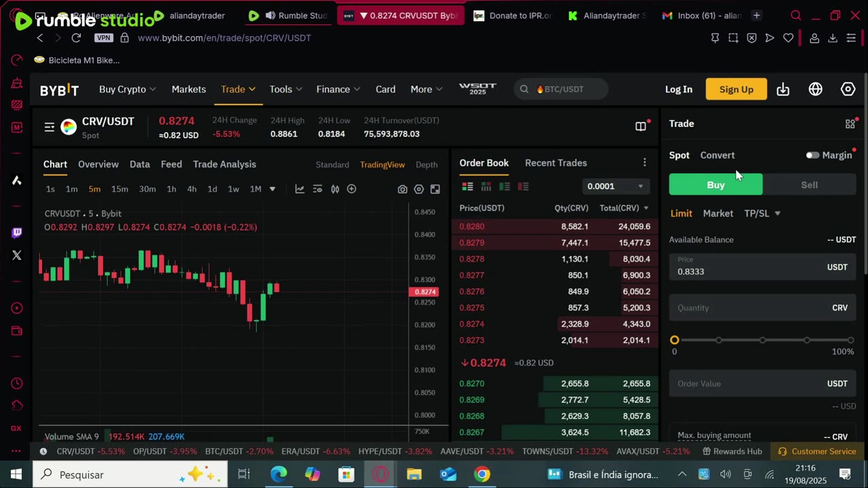Click the Quantity CRV input field
The image size is (868, 488).
[x=763, y=308]
